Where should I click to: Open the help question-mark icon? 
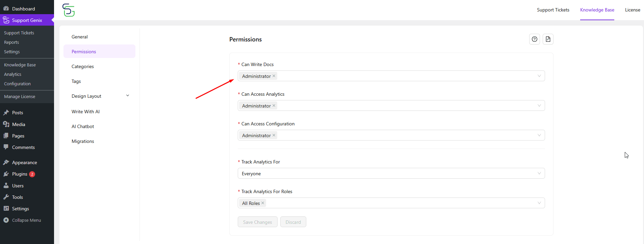click(535, 39)
